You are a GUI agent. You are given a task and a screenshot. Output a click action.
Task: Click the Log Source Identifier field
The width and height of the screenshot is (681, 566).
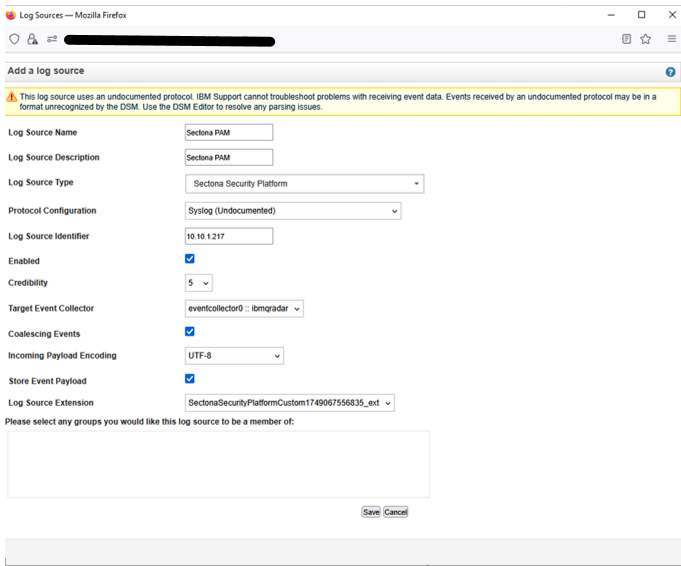(x=229, y=237)
